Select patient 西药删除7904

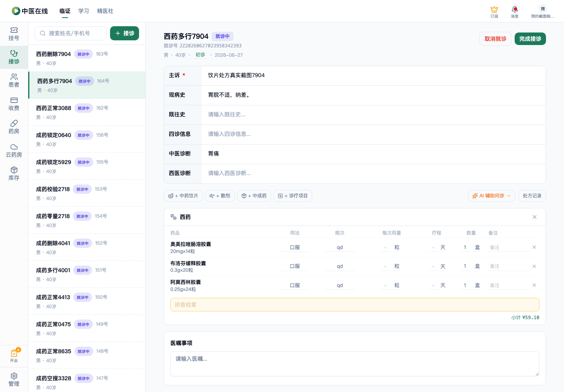tap(87, 58)
